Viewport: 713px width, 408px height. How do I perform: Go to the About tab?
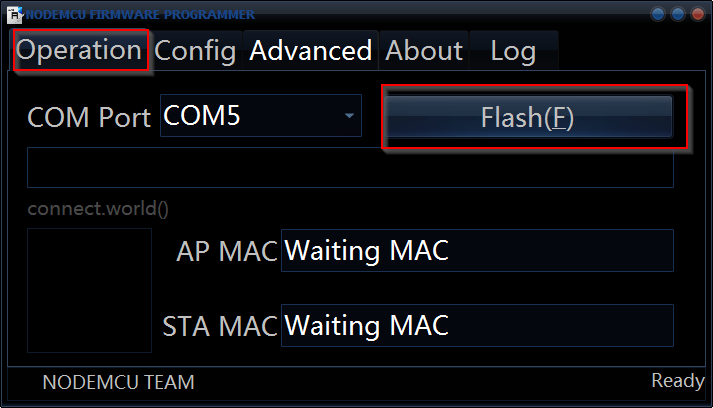pyautogui.click(x=424, y=50)
